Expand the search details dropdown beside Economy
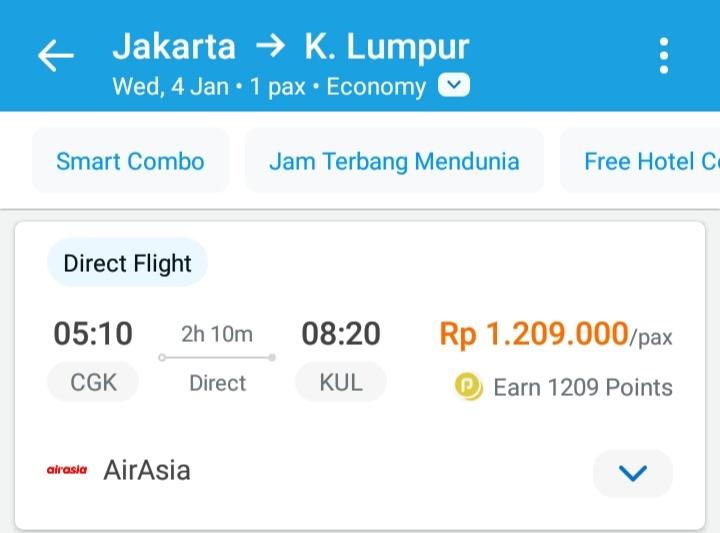The width and height of the screenshot is (720, 533). click(454, 85)
